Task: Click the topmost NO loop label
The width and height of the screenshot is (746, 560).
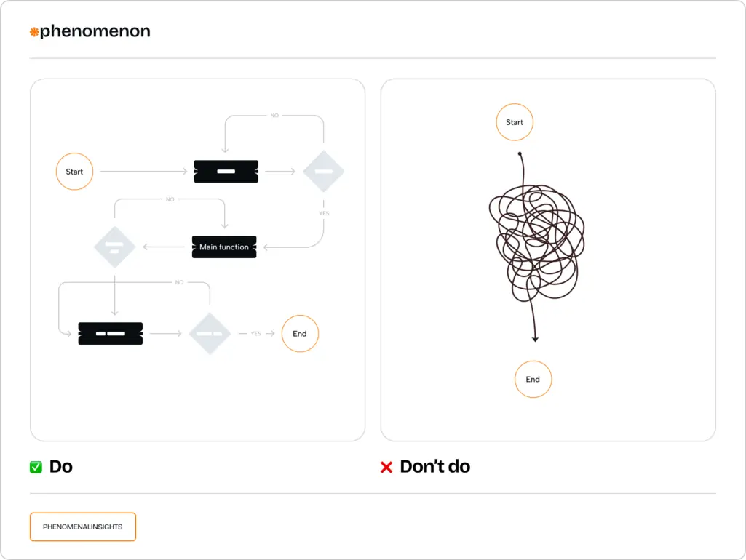Action: (274, 116)
